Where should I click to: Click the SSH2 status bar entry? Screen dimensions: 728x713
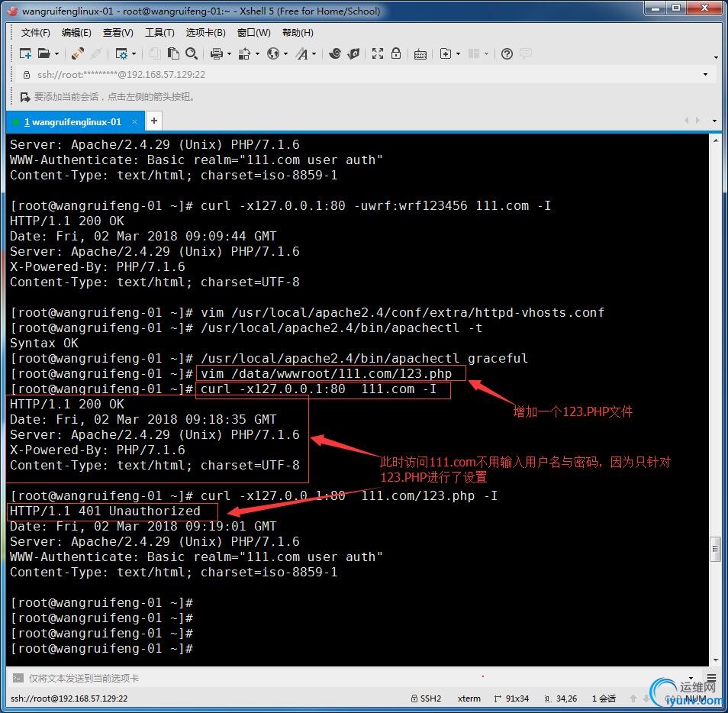[427, 698]
